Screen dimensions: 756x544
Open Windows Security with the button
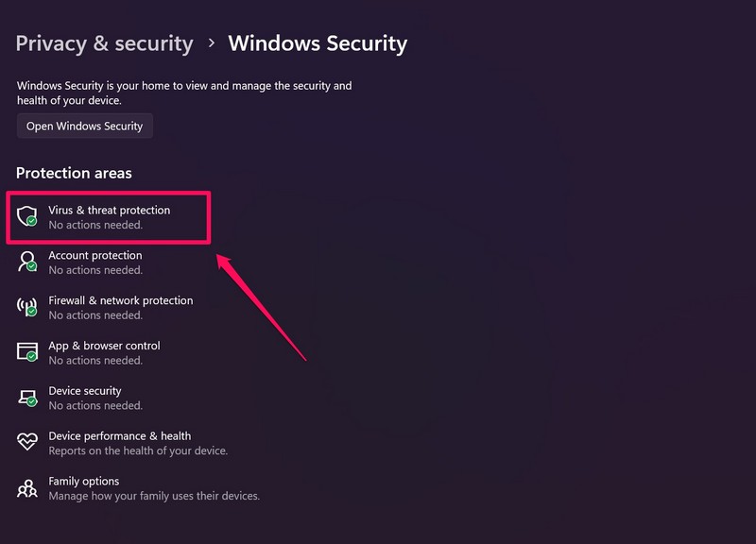[84, 126]
